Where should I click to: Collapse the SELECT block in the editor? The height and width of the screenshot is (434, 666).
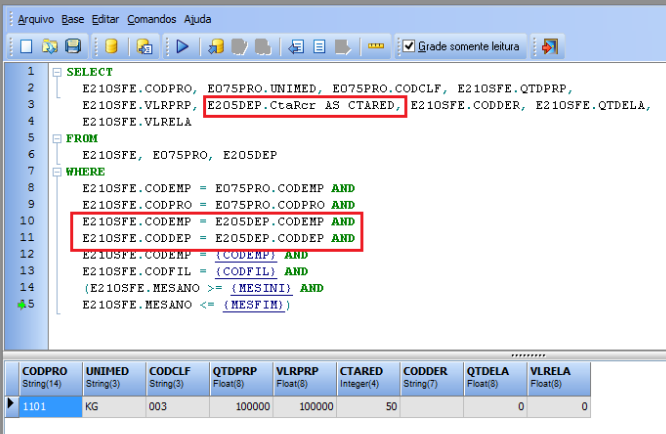tap(57, 72)
